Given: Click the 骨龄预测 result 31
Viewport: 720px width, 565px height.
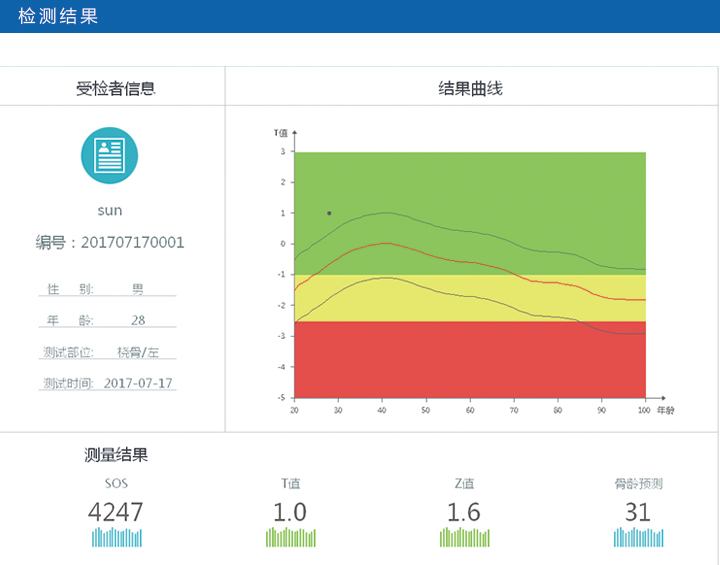Looking at the screenshot, I should coord(638,511).
